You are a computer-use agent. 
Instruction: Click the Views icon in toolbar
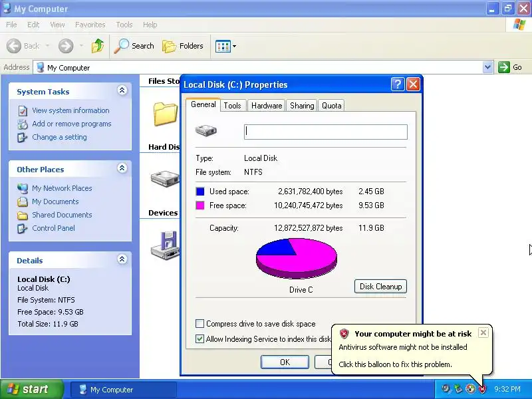(223, 46)
